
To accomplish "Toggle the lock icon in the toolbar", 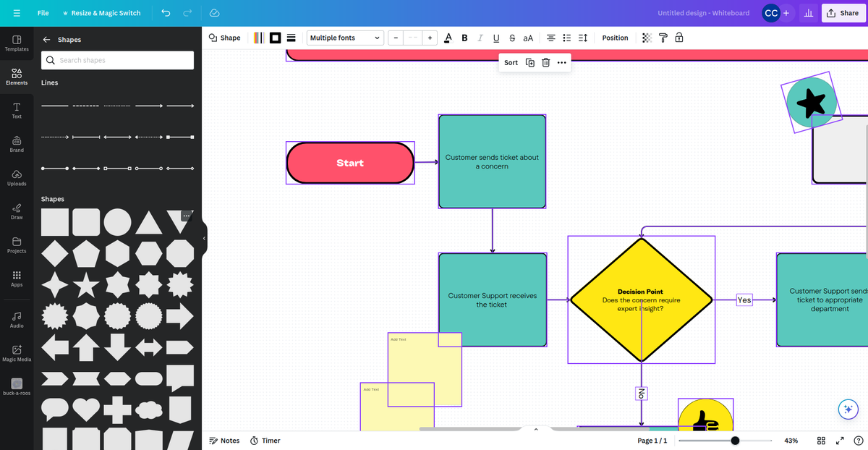I will 678,38.
